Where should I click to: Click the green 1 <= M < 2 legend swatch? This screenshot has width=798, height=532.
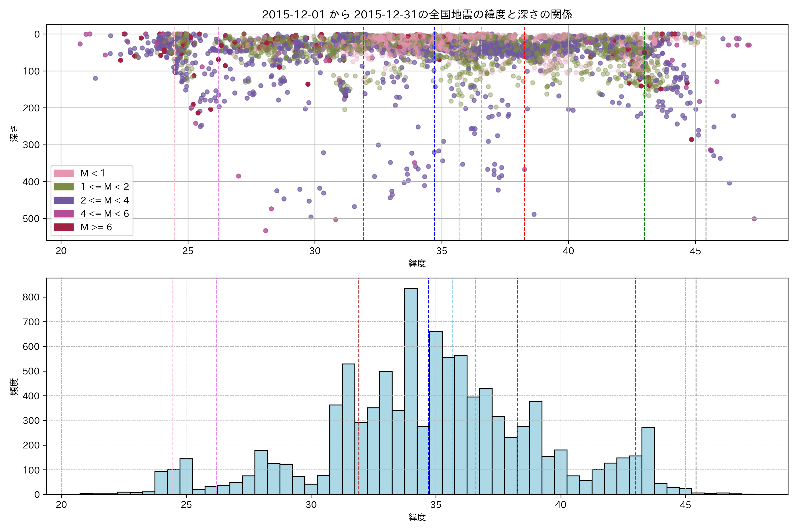pos(64,187)
